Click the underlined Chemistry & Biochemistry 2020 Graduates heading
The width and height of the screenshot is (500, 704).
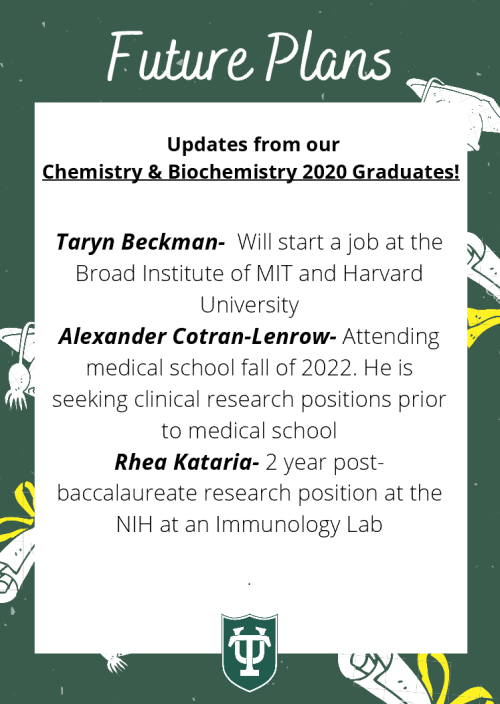point(250,172)
